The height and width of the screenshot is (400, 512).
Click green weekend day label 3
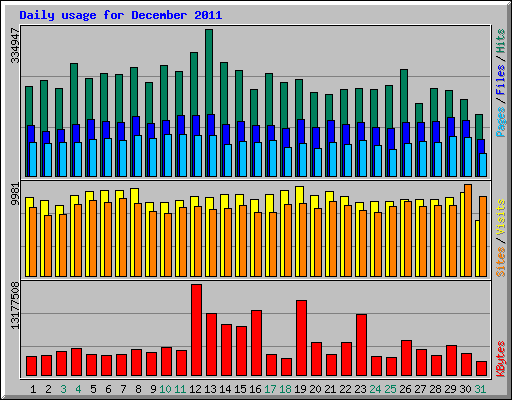[63, 389]
